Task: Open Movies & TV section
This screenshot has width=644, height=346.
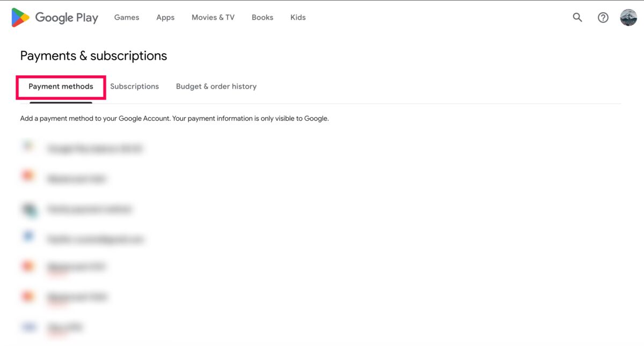Action: tap(213, 17)
